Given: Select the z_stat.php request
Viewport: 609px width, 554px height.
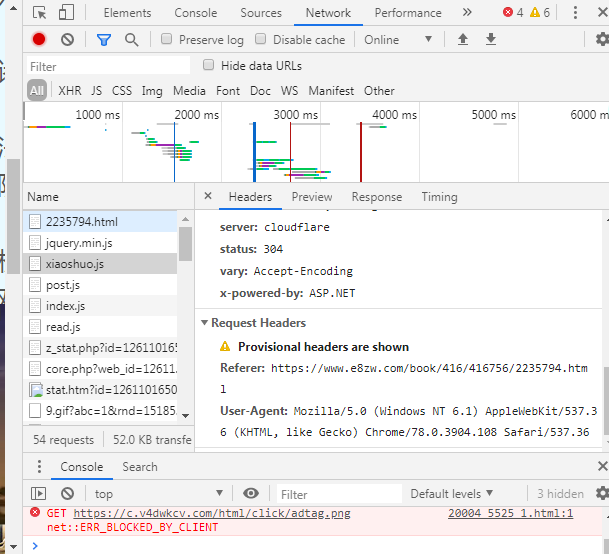Looking at the screenshot, I should coord(100,348).
